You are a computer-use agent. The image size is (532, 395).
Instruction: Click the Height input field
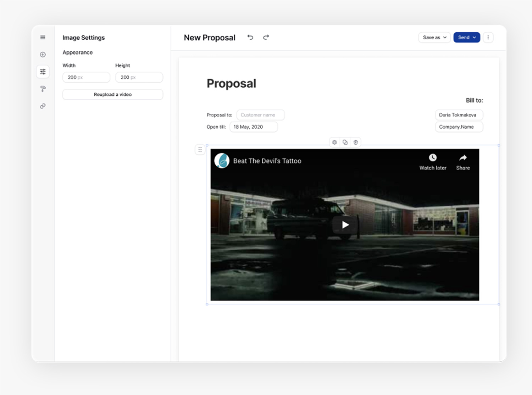click(x=139, y=77)
